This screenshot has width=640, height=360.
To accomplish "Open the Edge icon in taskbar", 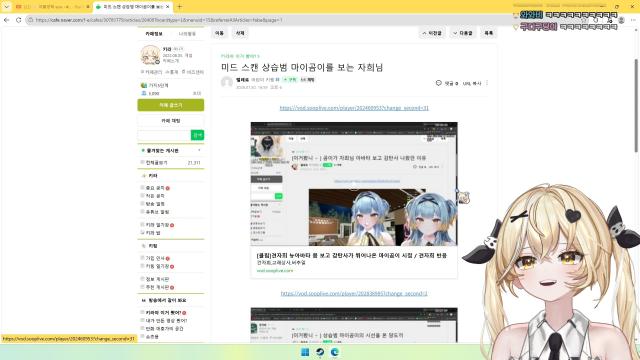I will (335, 352).
